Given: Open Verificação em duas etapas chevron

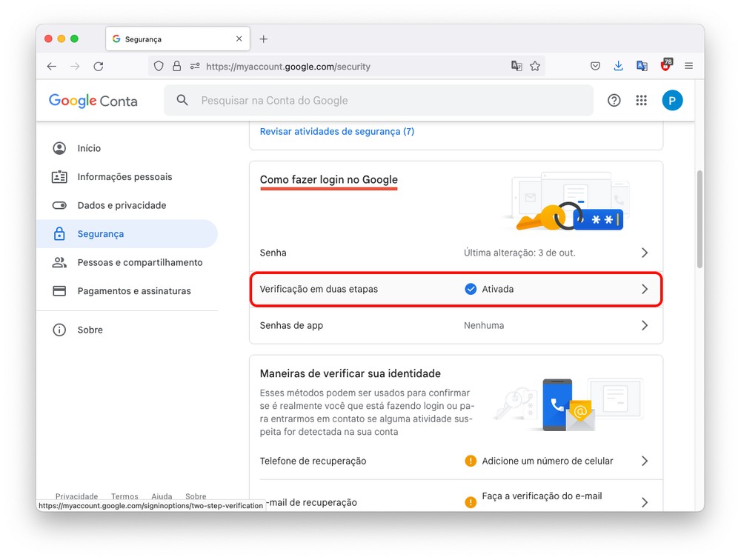Looking at the screenshot, I should tap(644, 289).
